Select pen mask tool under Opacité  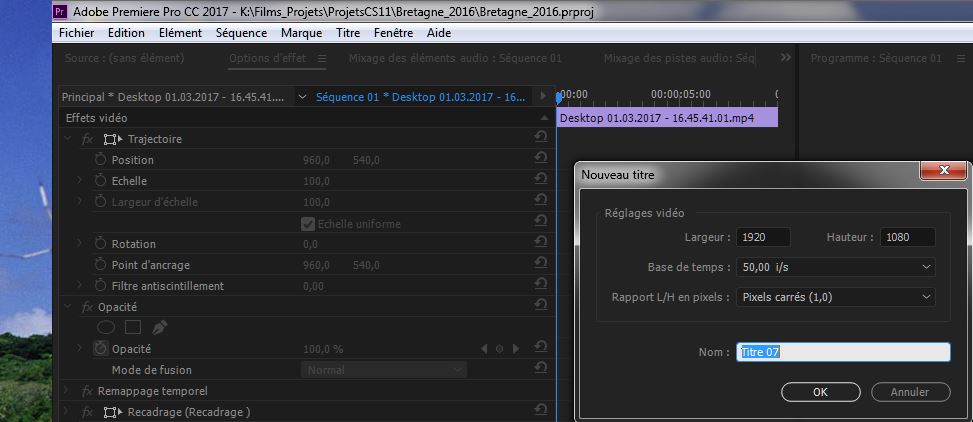pos(159,326)
